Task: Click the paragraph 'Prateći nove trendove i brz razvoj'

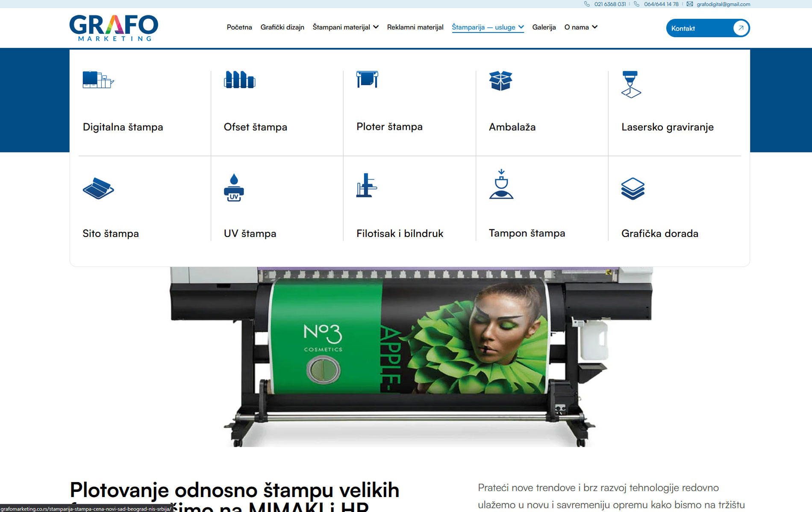Action: pyautogui.click(x=598, y=488)
